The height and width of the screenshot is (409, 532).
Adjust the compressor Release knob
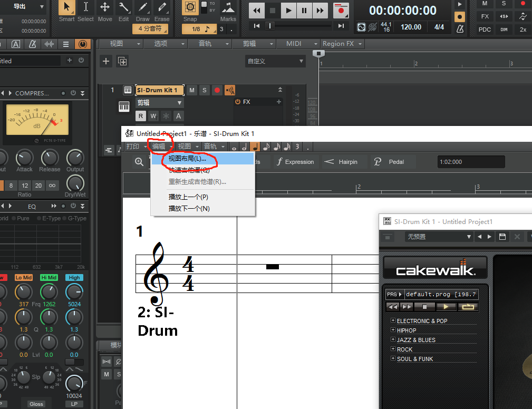(x=50, y=158)
